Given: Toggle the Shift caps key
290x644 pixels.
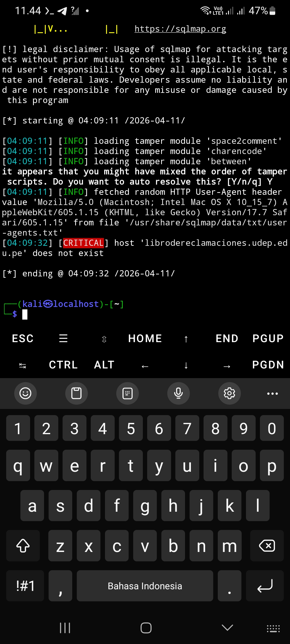Looking at the screenshot, I should pyautogui.click(x=23, y=546).
